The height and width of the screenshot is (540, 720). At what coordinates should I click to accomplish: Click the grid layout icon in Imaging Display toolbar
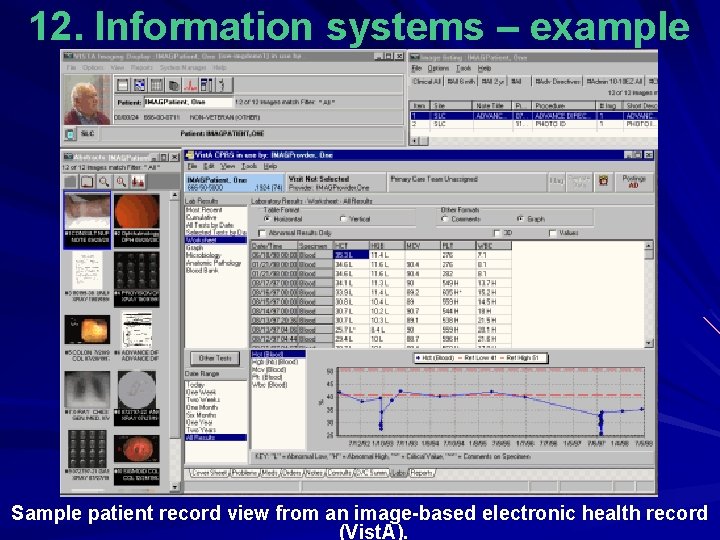(157, 84)
